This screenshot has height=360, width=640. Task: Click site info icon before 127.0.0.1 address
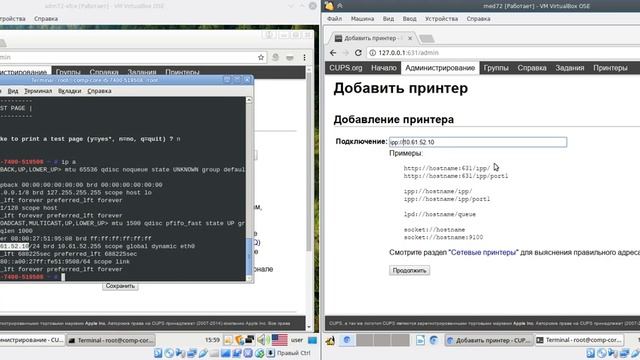[372, 53]
